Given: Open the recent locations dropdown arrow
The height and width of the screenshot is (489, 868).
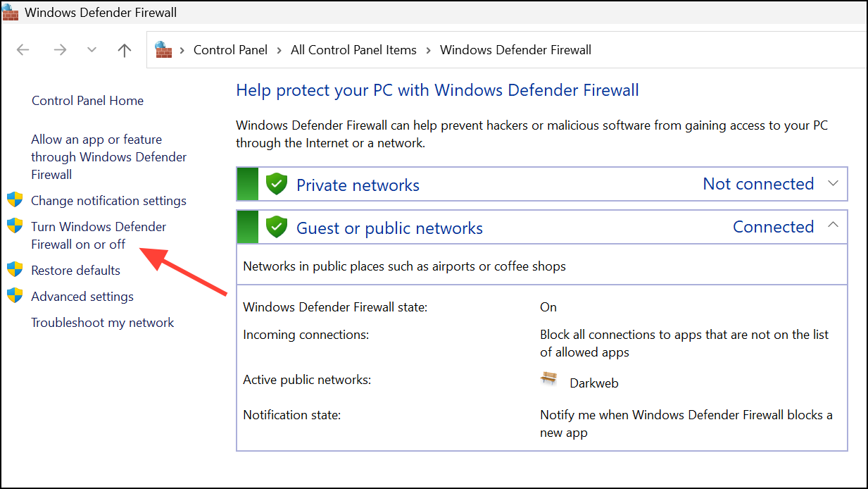Looking at the screenshot, I should [92, 49].
